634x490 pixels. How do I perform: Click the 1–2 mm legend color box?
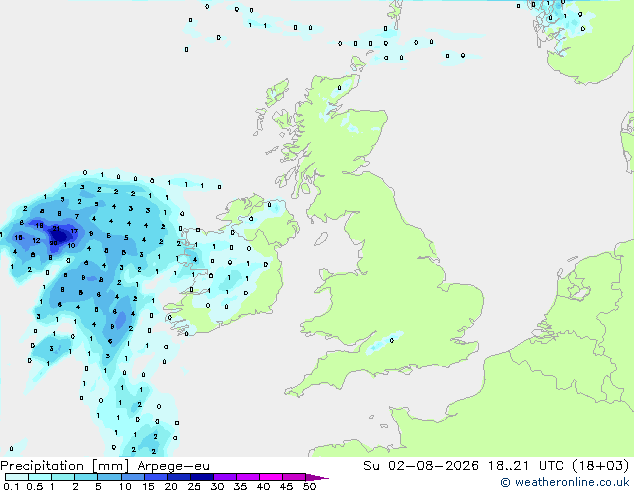tap(63, 477)
